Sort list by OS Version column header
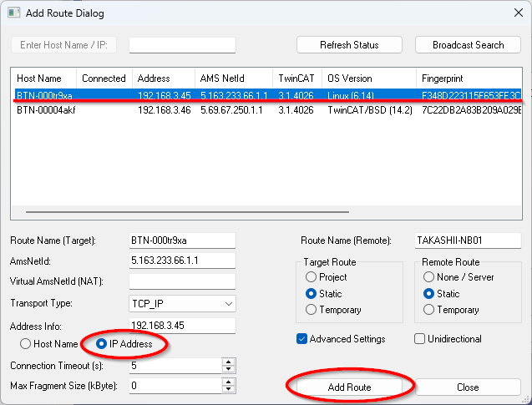Screen dimensions: 532x405 pos(350,78)
